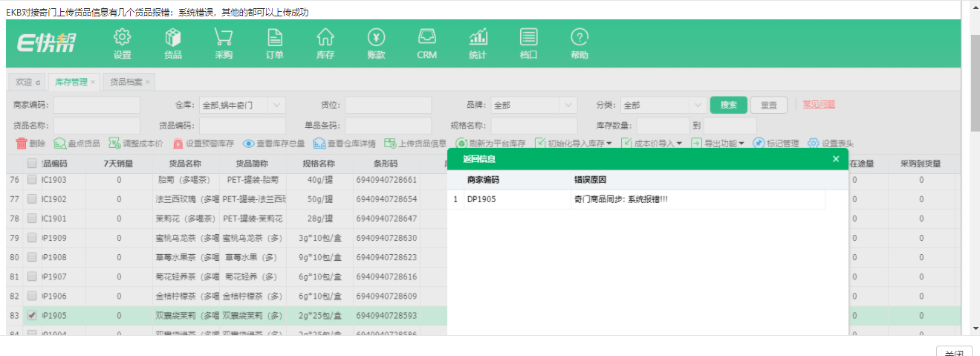Check the checkbox for row 77

coord(32,199)
